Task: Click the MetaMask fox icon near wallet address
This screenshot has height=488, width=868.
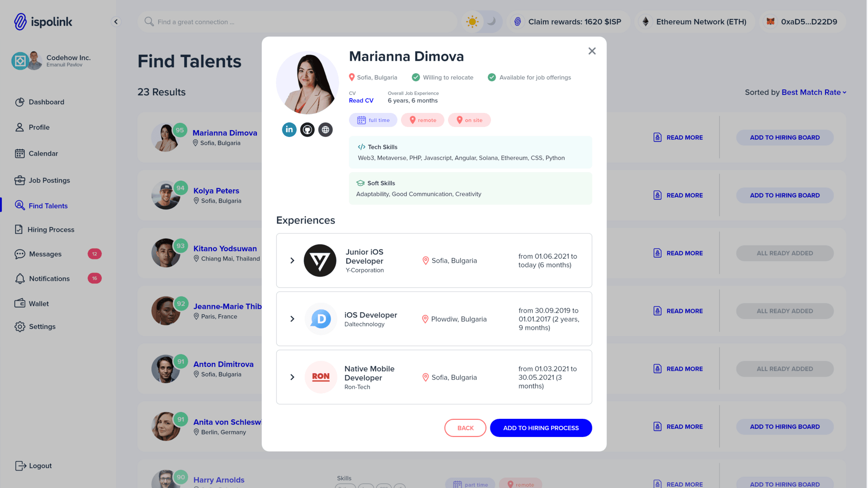Action: tap(770, 21)
